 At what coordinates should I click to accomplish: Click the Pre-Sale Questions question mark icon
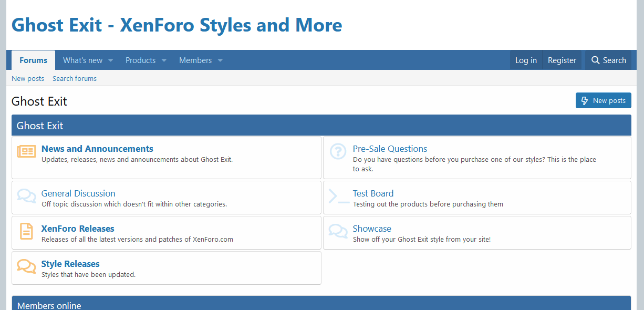click(x=338, y=151)
